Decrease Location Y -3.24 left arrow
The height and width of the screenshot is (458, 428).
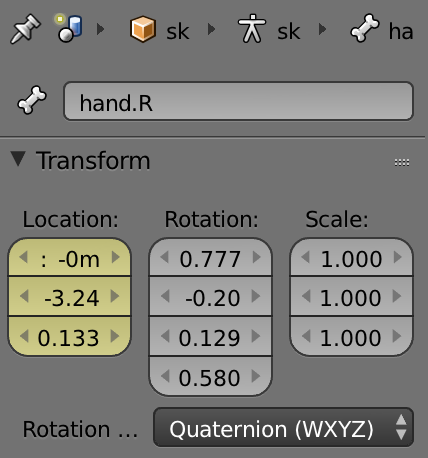pyautogui.click(x=24, y=296)
